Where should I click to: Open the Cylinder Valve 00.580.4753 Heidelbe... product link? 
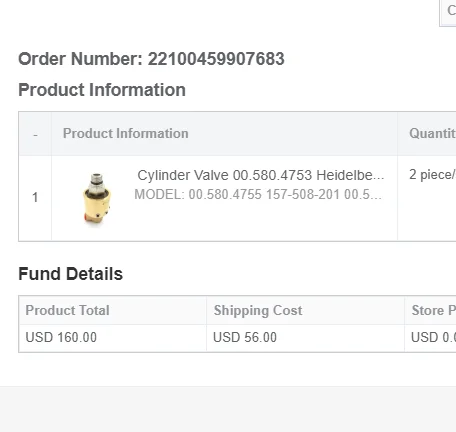[261, 175]
